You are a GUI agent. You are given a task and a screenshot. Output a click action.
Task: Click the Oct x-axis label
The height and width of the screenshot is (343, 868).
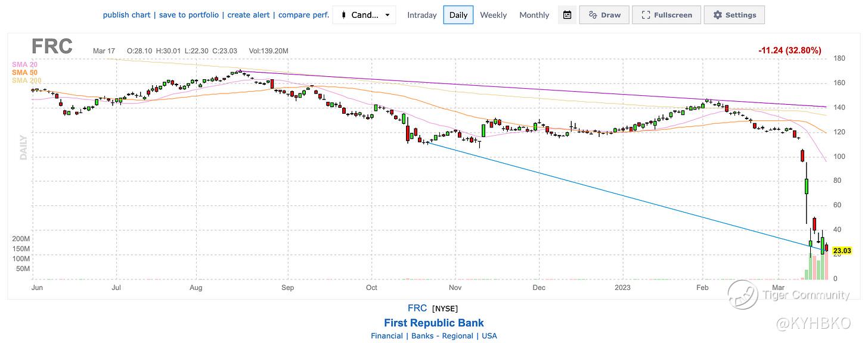(372, 288)
